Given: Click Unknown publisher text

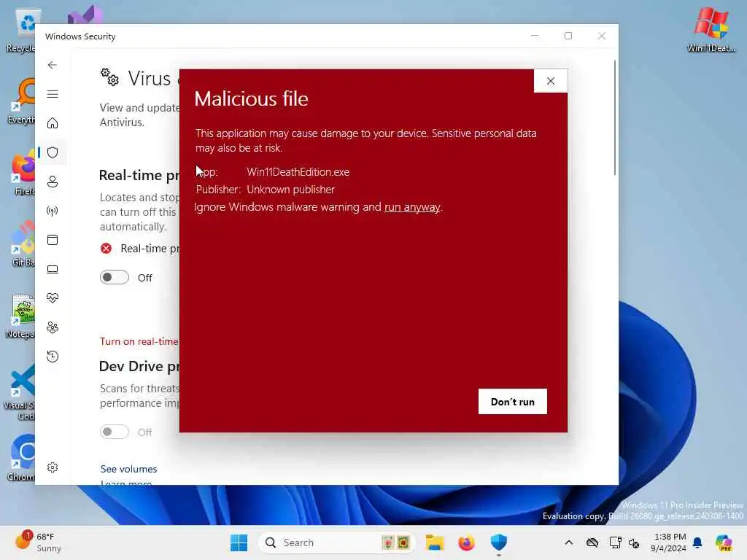Looking at the screenshot, I should tap(290, 190).
